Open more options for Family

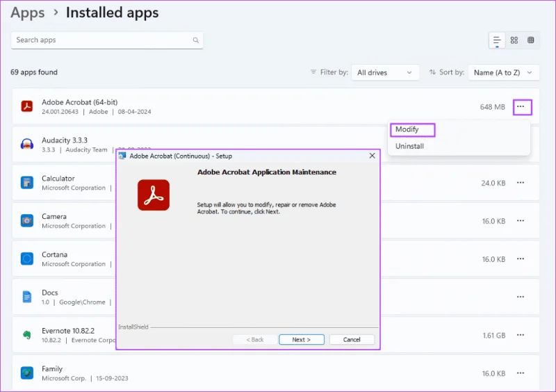tap(520, 373)
